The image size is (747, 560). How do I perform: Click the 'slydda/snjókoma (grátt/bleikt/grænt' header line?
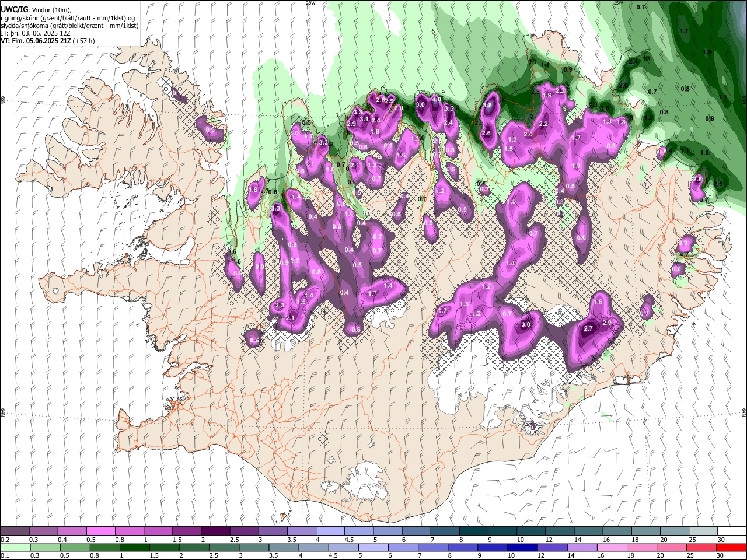click(69, 26)
